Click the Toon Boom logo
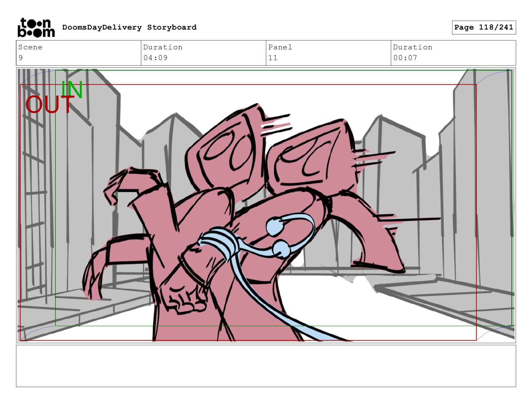The height and width of the screenshot is (411, 532). click(x=36, y=28)
